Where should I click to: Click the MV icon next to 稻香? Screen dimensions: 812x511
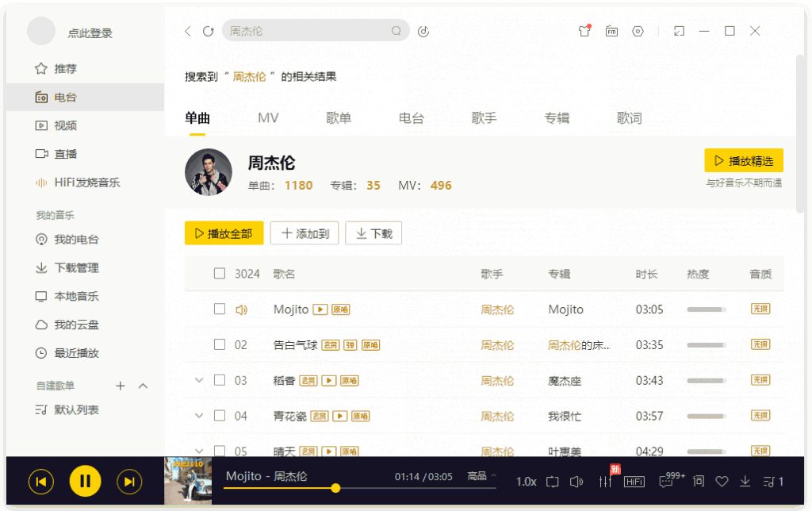tap(329, 380)
